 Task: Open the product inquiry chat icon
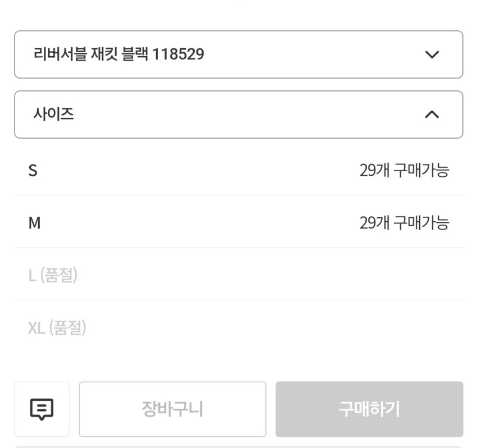[42, 409]
